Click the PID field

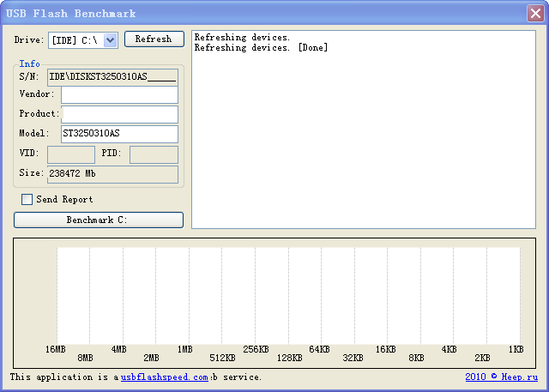click(154, 154)
